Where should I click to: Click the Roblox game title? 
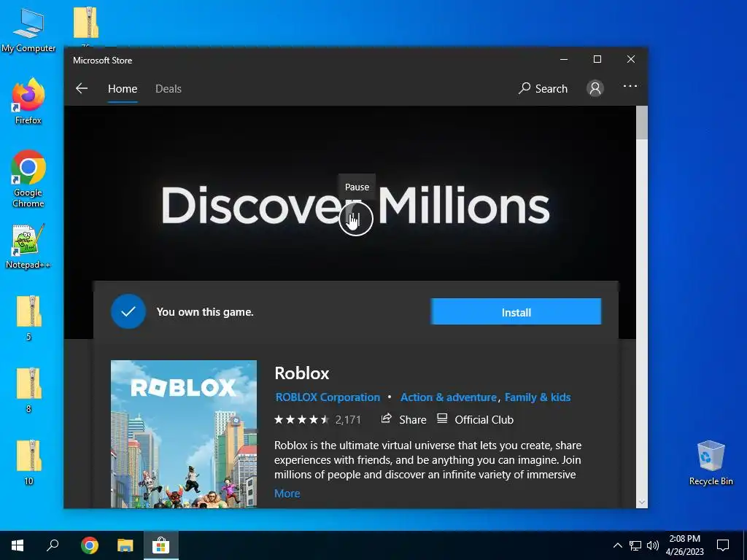pyautogui.click(x=302, y=373)
